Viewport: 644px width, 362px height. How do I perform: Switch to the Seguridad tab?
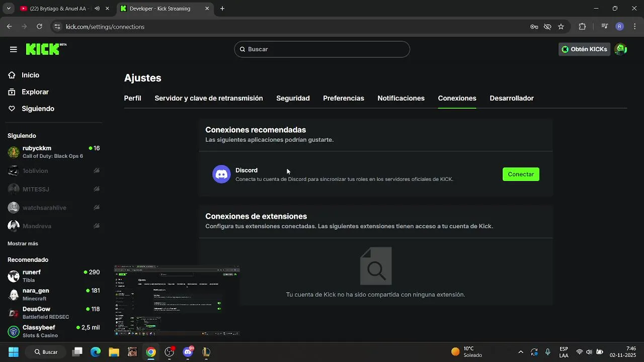coord(293,99)
